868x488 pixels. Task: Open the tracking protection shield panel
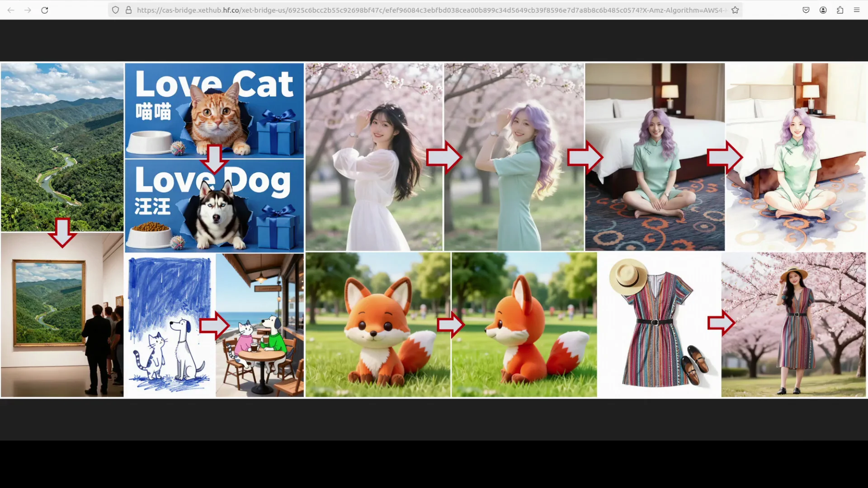click(x=116, y=10)
